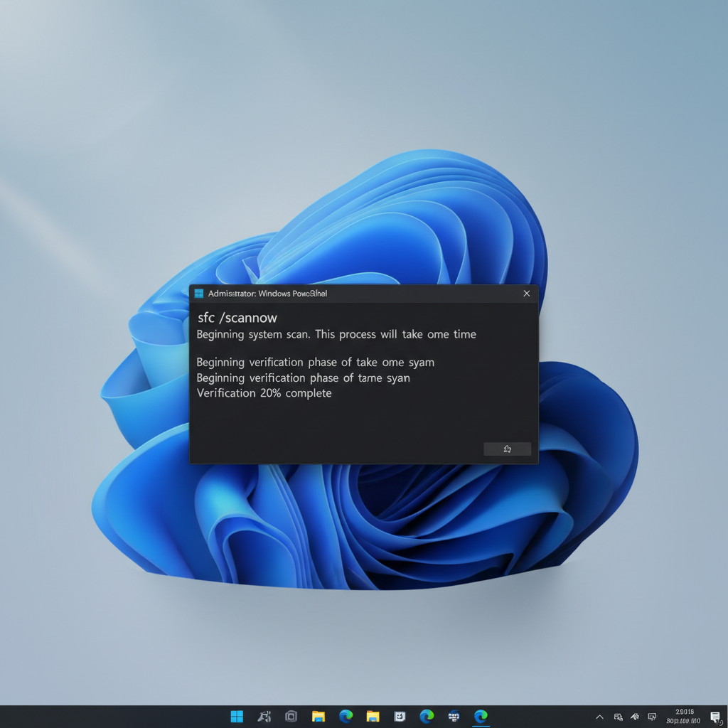Click the PowerShell window title icon

click(x=199, y=294)
